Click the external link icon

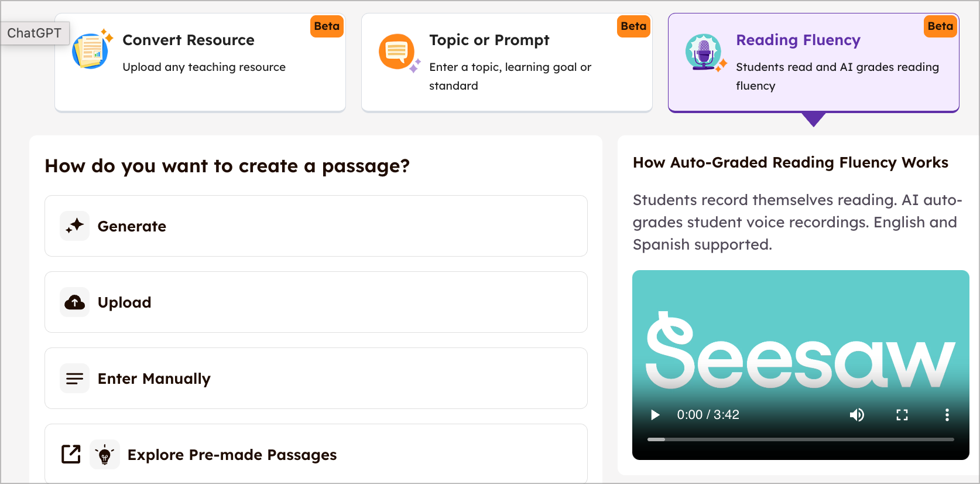point(71,454)
